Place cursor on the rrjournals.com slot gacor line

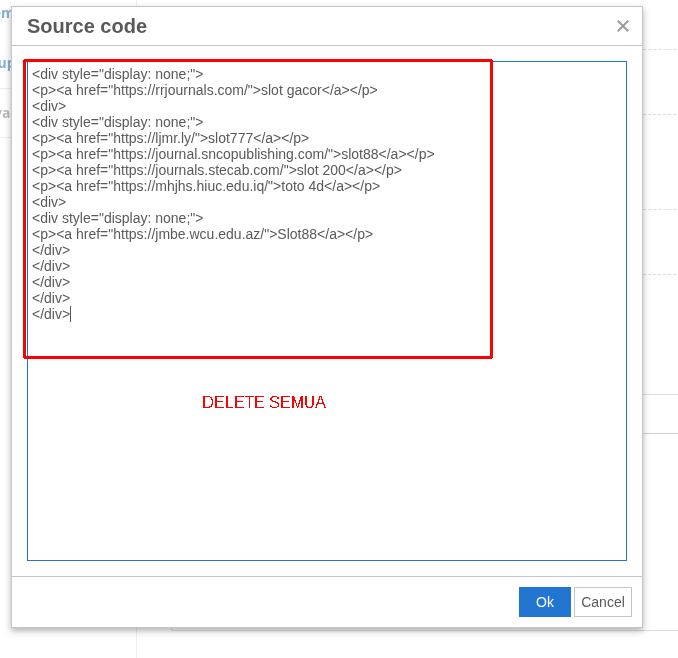point(204,90)
